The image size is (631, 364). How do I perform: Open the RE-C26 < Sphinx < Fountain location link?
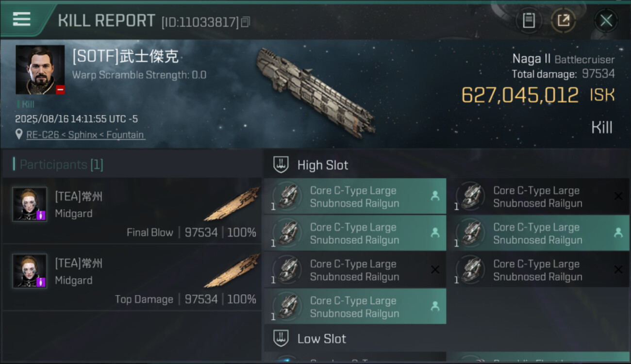click(x=85, y=135)
